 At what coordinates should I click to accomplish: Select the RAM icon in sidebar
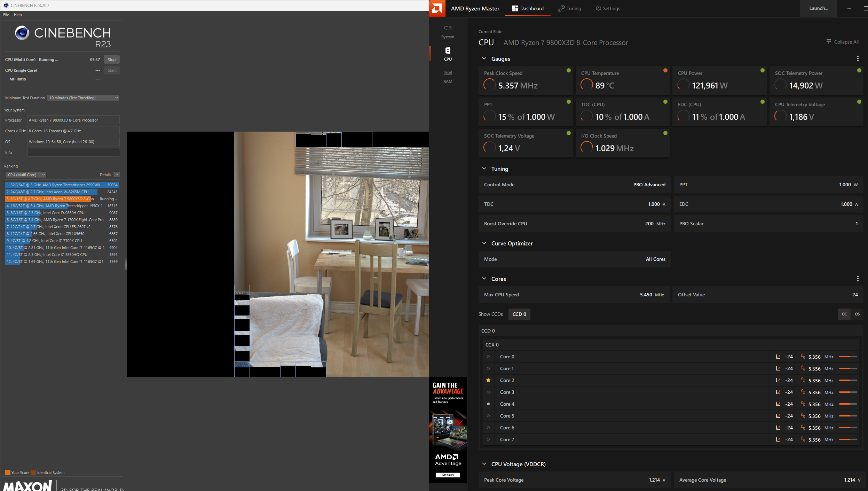click(x=448, y=73)
